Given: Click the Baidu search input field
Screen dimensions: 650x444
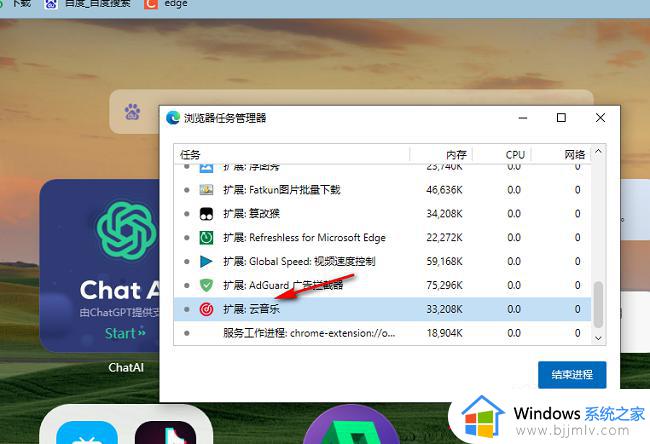Looking at the screenshot, I should [352, 112].
